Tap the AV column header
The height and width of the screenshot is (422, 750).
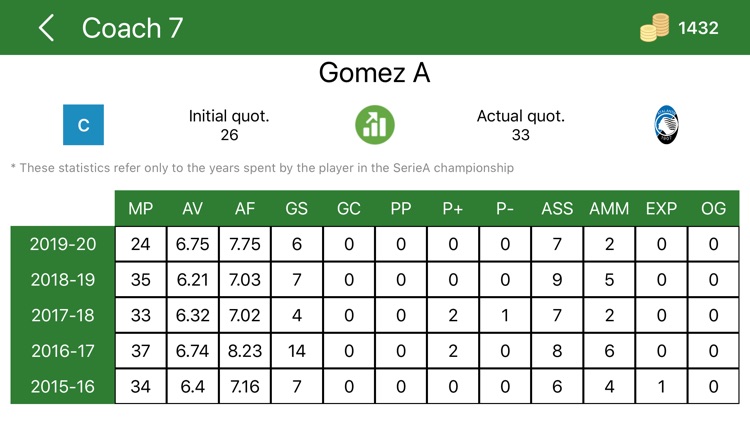pos(193,209)
